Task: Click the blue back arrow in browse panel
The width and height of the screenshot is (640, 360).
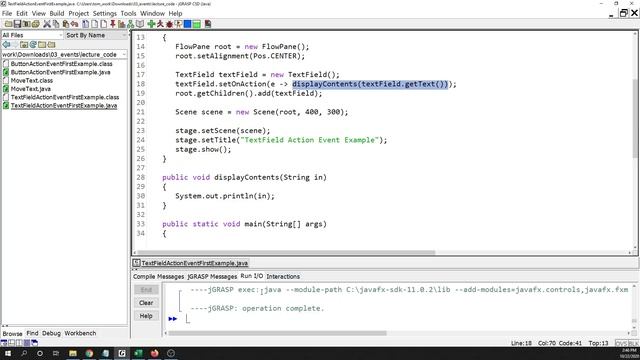Action: (x=6, y=44)
